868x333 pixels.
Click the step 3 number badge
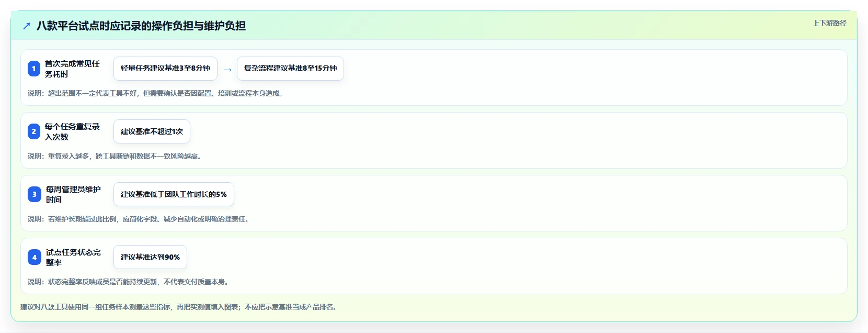tap(35, 194)
